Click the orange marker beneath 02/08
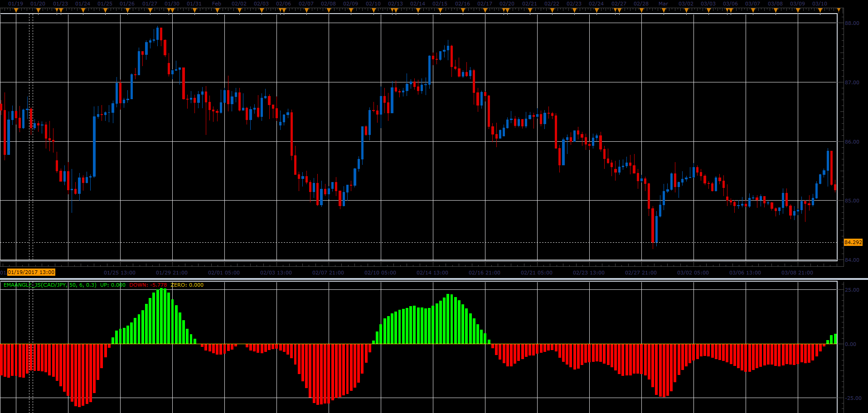The image size is (868, 413). click(x=328, y=10)
